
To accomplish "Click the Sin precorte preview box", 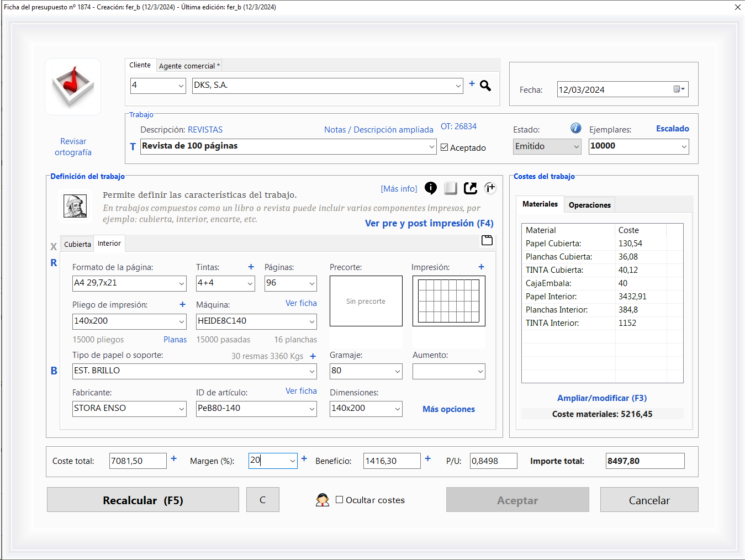I will [x=366, y=302].
